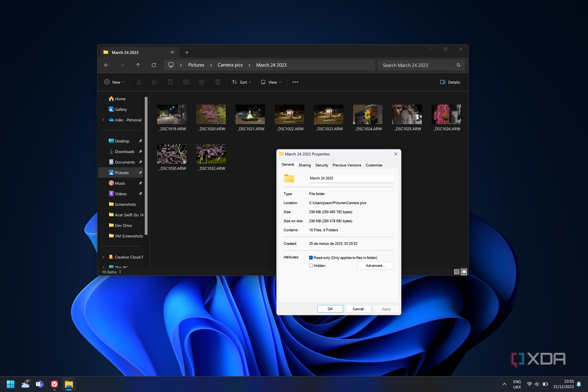588x392 pixels.
Task: Switch to large thumbnails view in the status bar
Action: 464,272
